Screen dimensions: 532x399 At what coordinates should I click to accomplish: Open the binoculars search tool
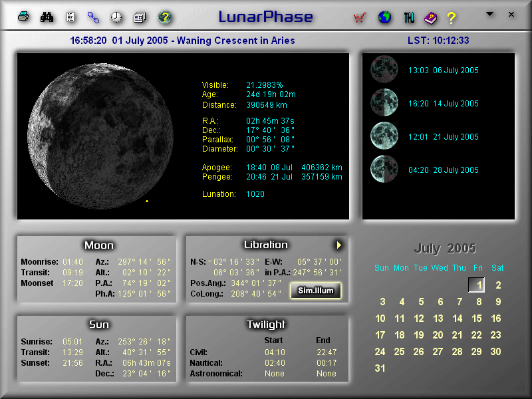point(47,17)
